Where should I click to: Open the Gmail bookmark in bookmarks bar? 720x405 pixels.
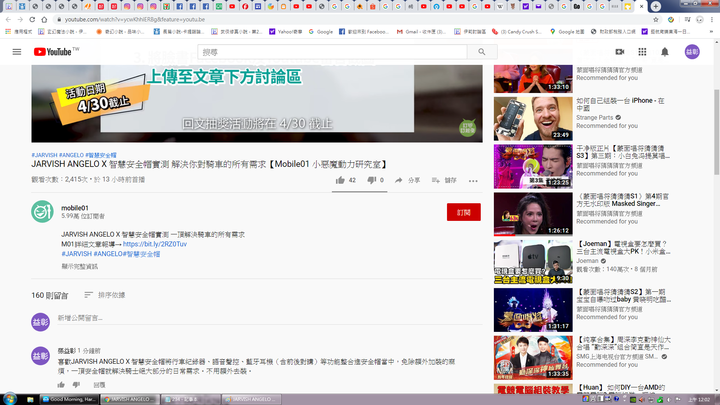[x=421, y=32]
